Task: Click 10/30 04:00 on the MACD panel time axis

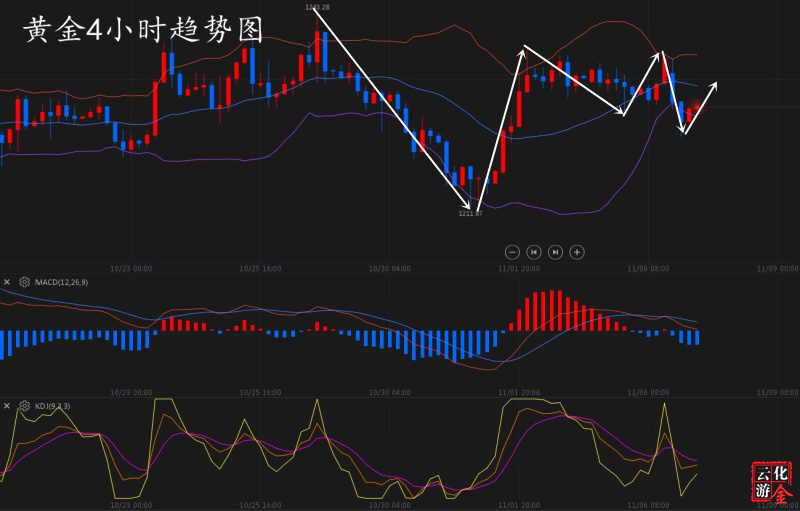Action: coord(390,392)
